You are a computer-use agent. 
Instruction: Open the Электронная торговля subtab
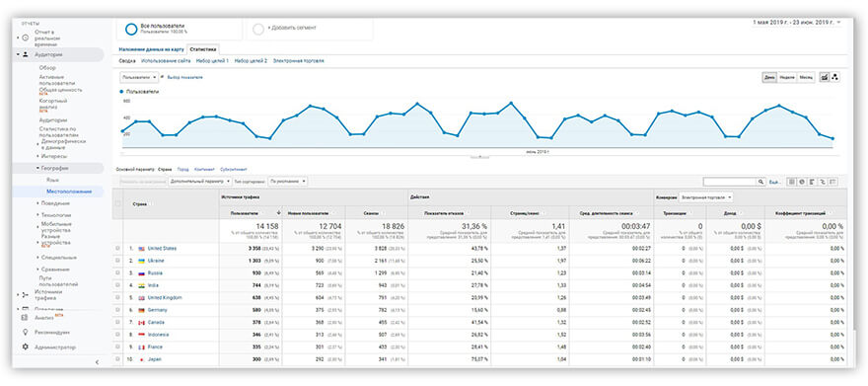tap(298, 61)
